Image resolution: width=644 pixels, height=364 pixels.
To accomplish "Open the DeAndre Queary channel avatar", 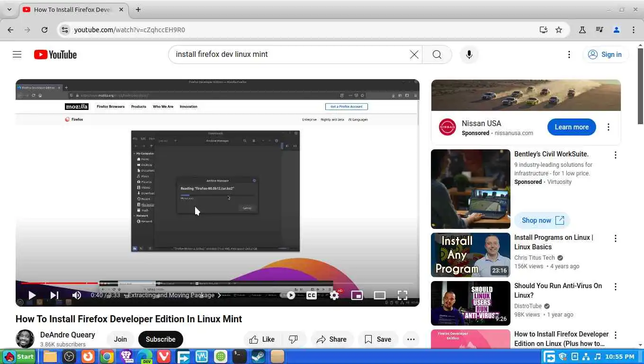I will (x=25, y=339).
